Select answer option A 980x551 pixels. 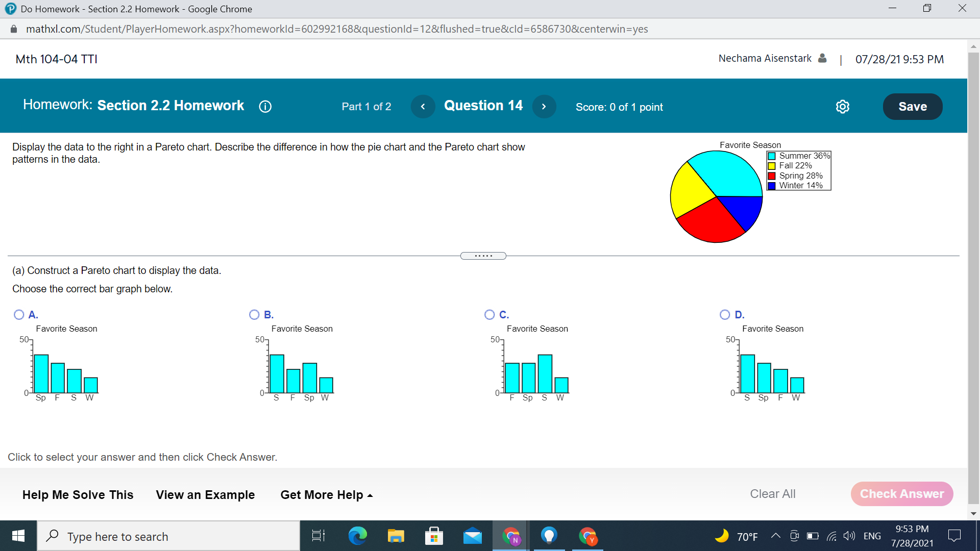tap(19, 315)
